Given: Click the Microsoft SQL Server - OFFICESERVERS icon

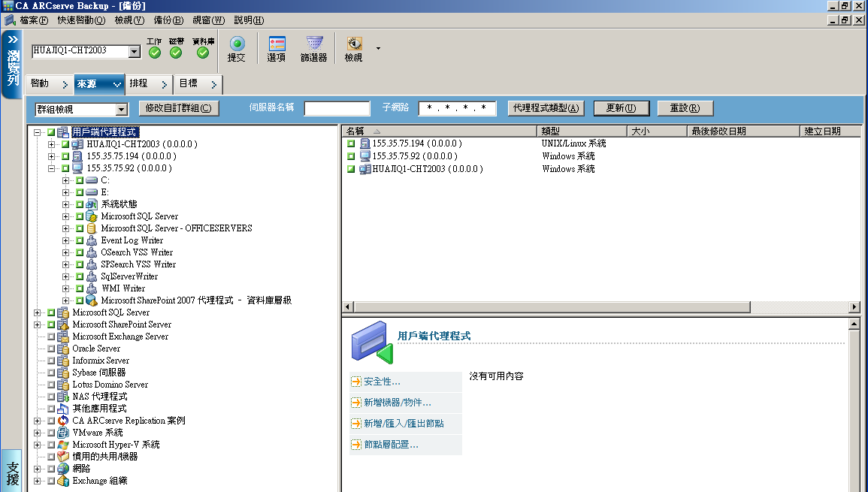Looking at the screenshot, I should tap(92, 228).
